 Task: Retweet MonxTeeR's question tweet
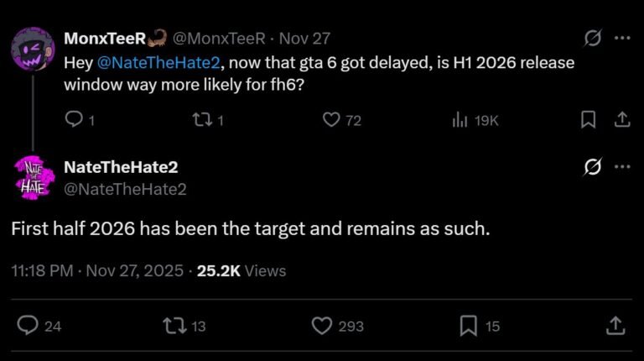tap(201, 120)
